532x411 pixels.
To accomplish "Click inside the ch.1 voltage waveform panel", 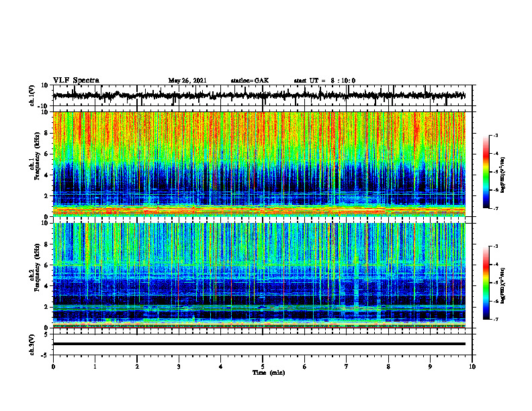I will [x=263, y=95].
